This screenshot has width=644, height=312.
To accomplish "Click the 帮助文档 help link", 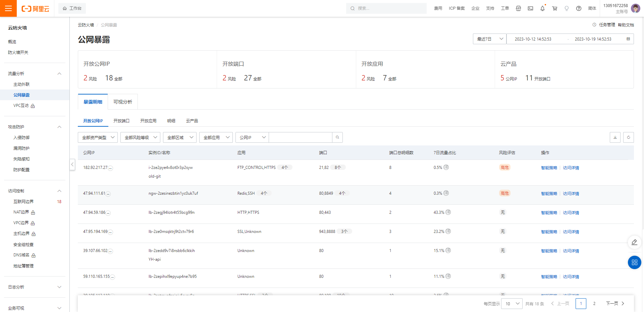I will pos(626,25).
